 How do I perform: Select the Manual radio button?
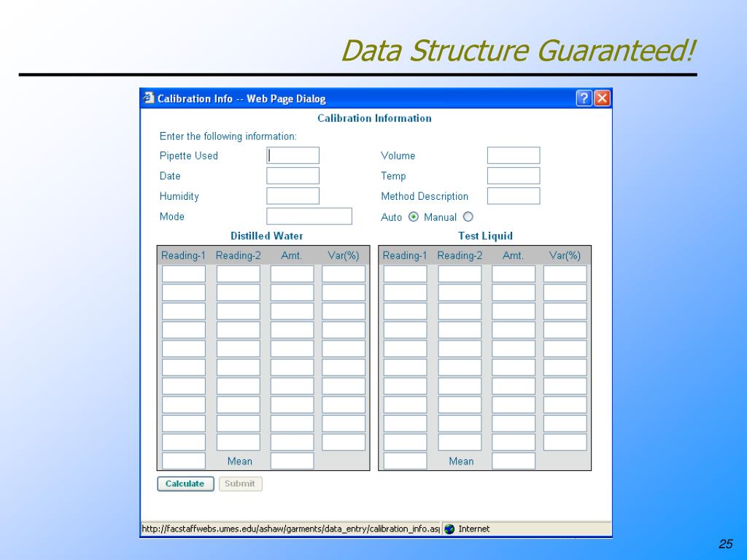pos(468,217)
